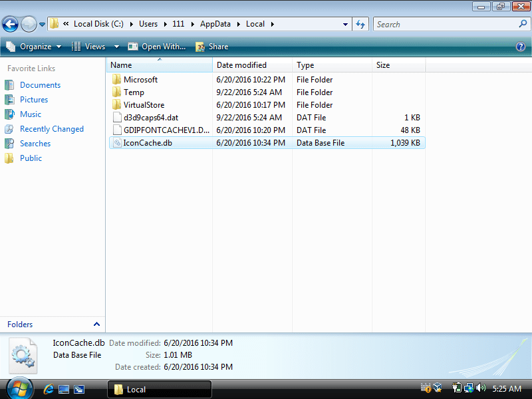
Task: Click the help question mark button
Action: click(x=519, y=47)
